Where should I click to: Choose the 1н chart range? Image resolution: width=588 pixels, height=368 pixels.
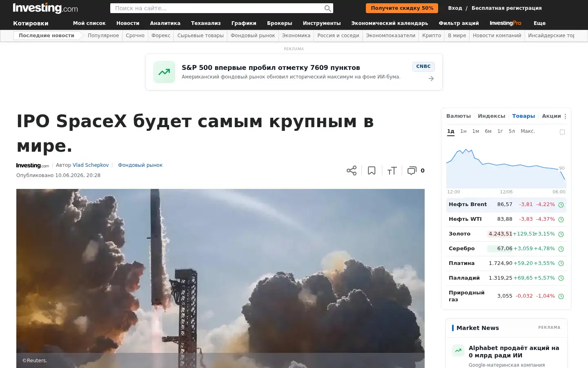pyautogui.click(x=463, y=131)
